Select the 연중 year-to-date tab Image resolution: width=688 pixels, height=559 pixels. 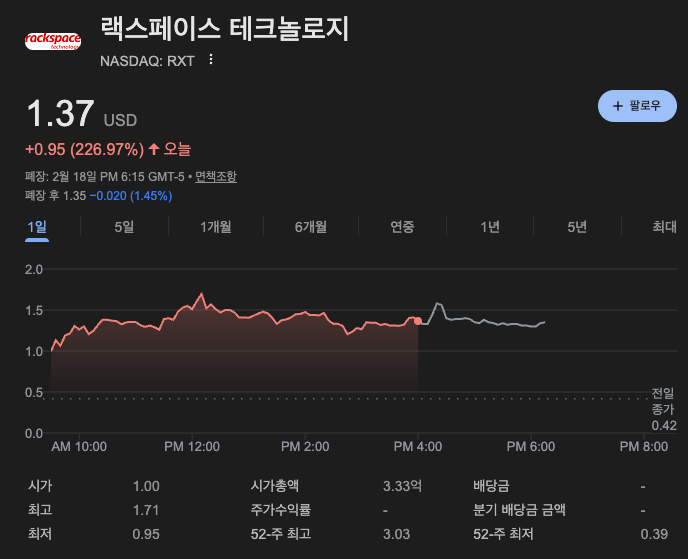[402, 227]
